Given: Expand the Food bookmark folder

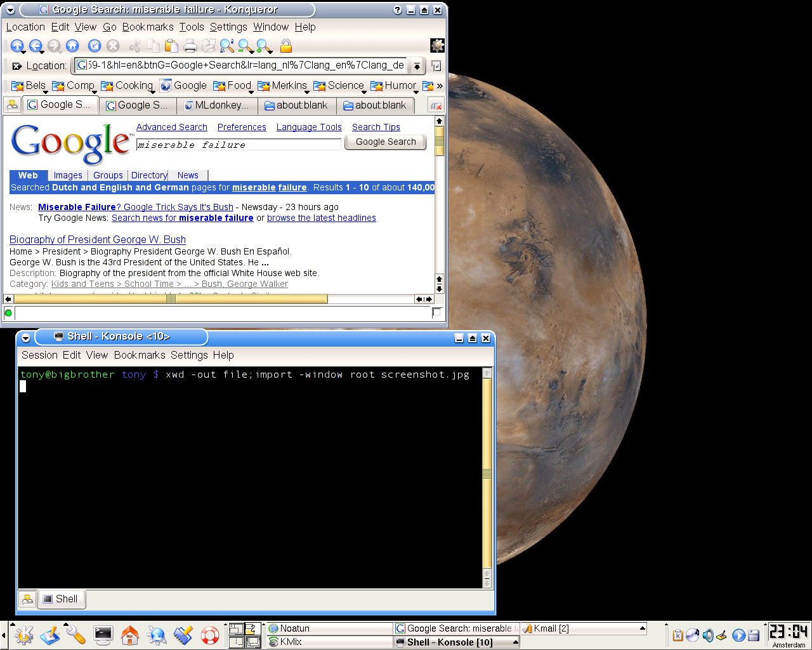Looking at the screenshot, I should (x=233, y=86).
